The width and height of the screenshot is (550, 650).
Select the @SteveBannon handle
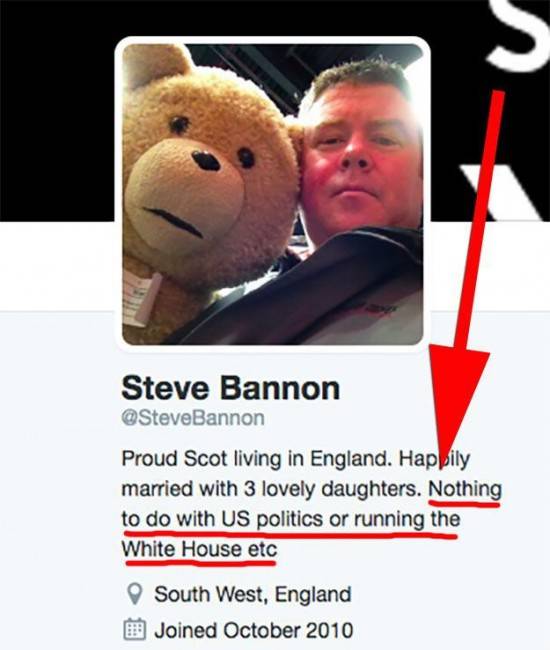[x=193, y=418]
